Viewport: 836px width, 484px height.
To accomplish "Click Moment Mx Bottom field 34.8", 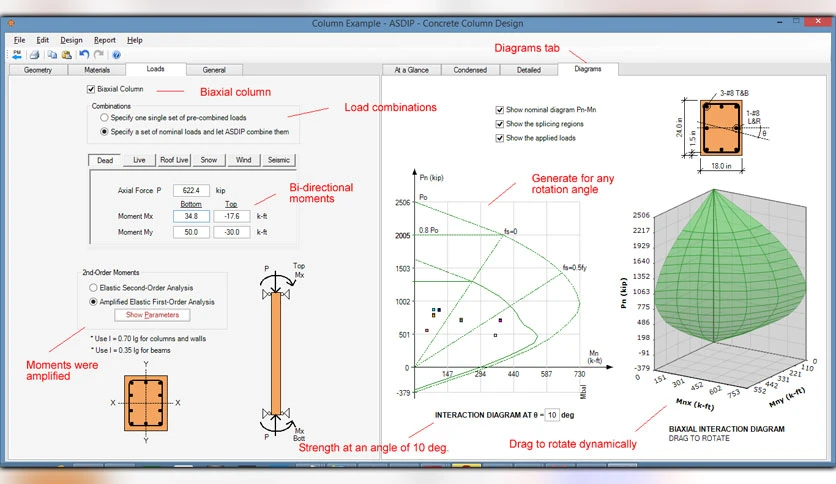I will [191, 216].
